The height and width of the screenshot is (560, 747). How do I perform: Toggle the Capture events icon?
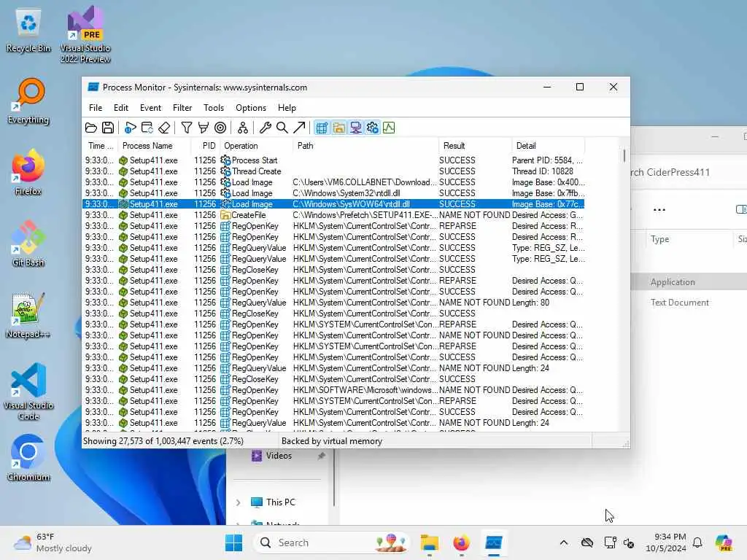pos(130,128)
